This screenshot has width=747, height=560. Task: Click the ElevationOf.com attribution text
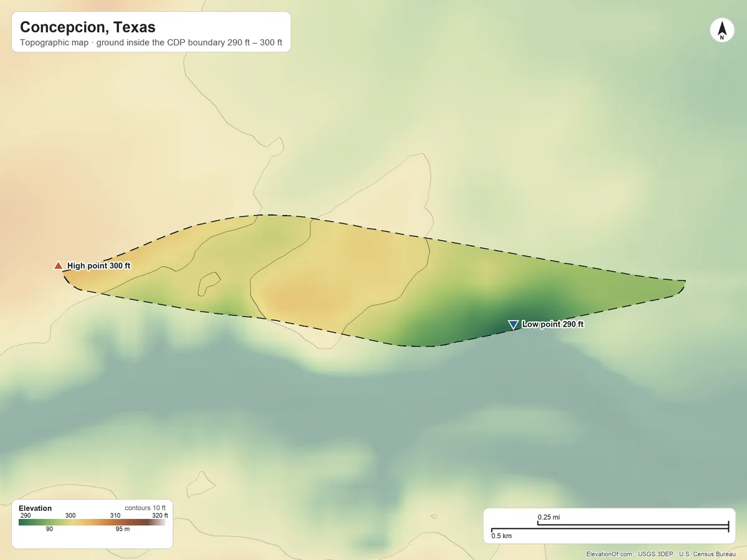[609, 554]
